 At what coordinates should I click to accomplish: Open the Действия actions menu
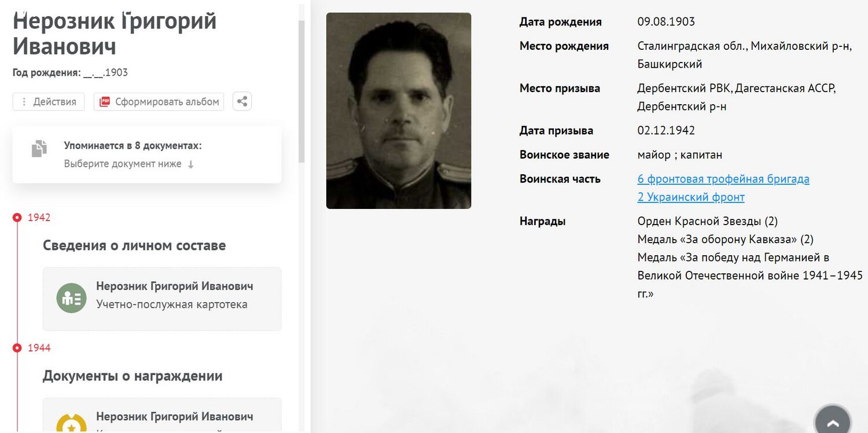click(x=49, y=102)
